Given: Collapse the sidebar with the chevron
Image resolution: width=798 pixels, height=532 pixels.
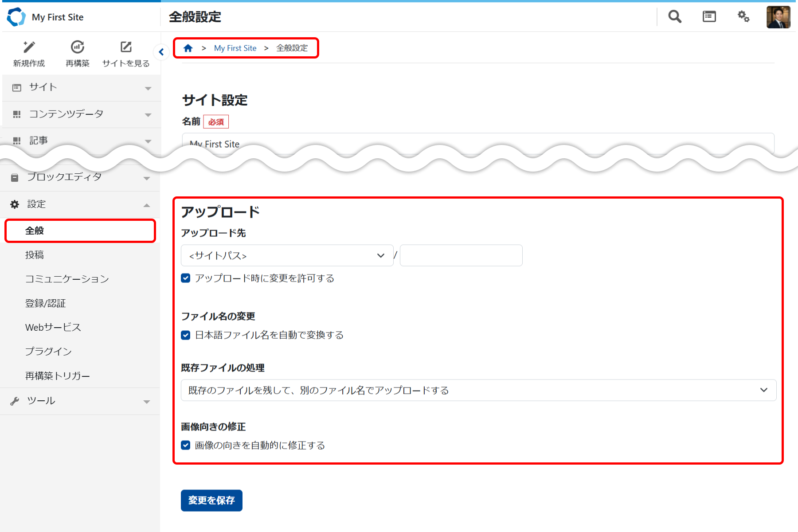Looking at the screenshot, I should (x=161, y=52).
